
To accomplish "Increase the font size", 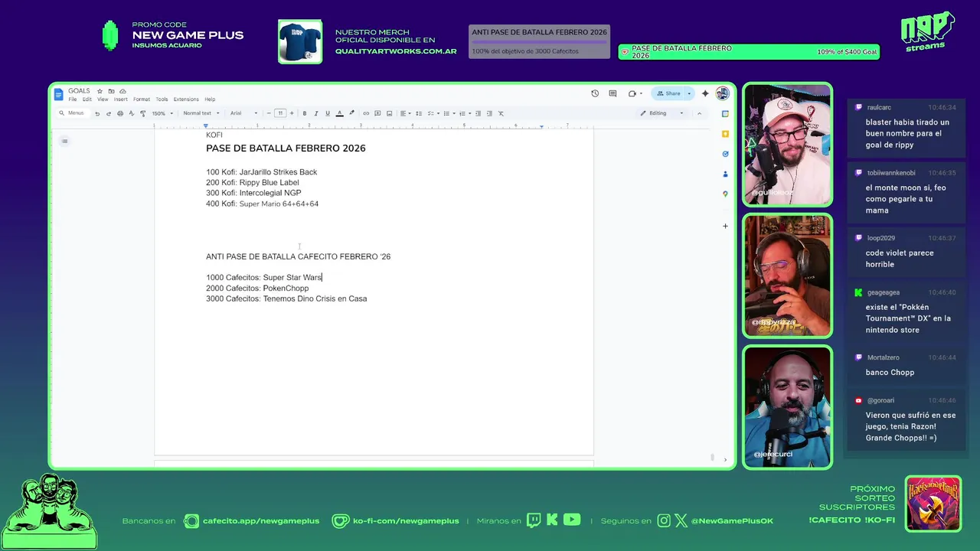I will [292, 113].
